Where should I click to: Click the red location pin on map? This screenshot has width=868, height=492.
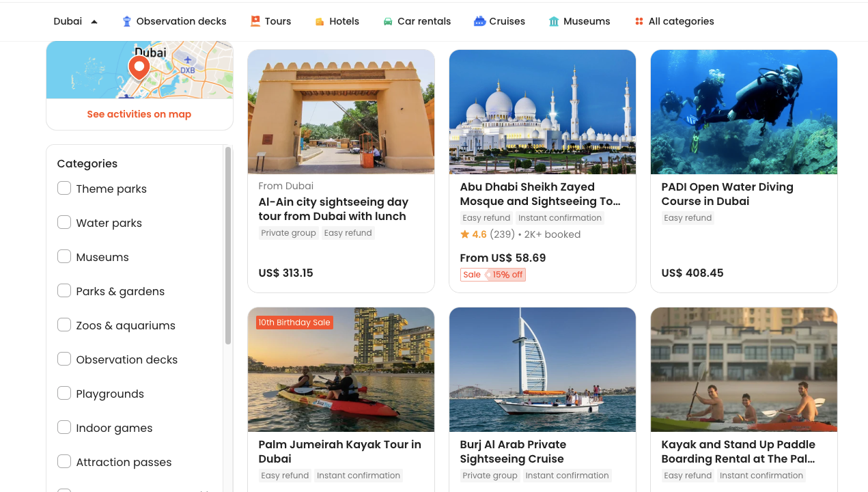pyautogui.click(x=139, y=68)
